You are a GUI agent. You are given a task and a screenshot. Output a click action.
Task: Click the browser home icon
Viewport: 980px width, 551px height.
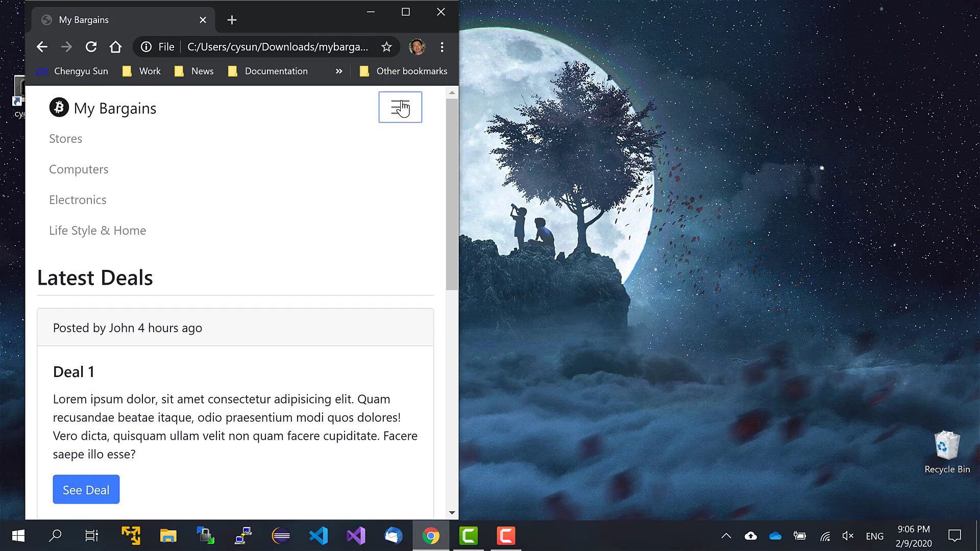click(115, 47)
